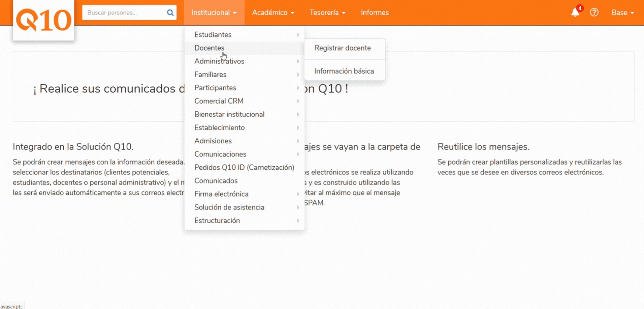Open the Tesorería dropdown menu
The height and width of the screenshot is (309, 644).
pyautogui.click(x=327, y=12)
